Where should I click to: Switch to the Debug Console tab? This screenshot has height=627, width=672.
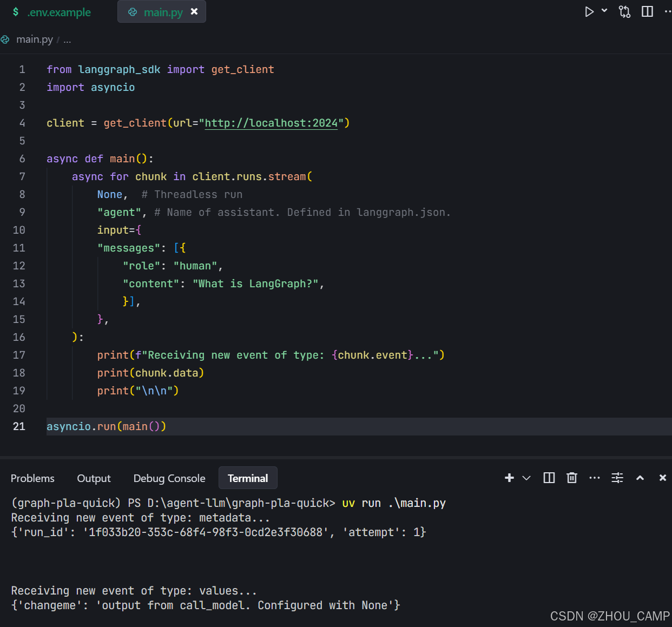[x=169, y=478]
